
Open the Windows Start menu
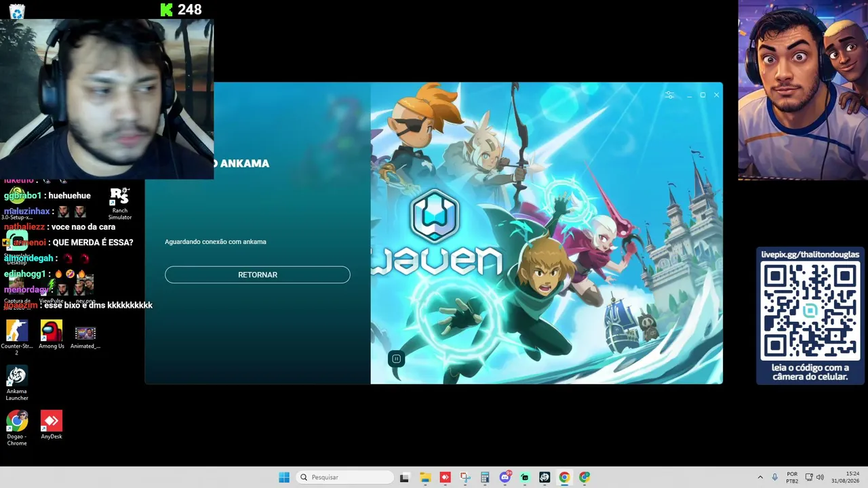click(284, 477)
